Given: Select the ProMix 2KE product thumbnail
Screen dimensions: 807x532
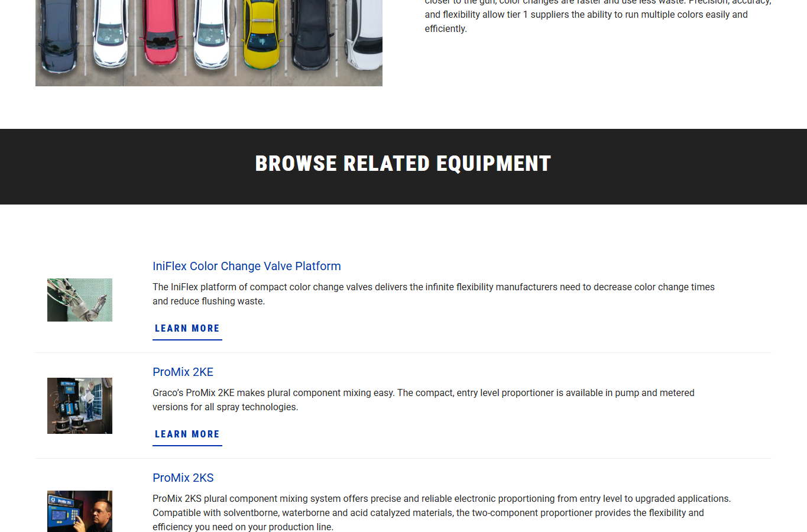Looking at the screenshot, I should pyautogui.click(x=80, y=406).
